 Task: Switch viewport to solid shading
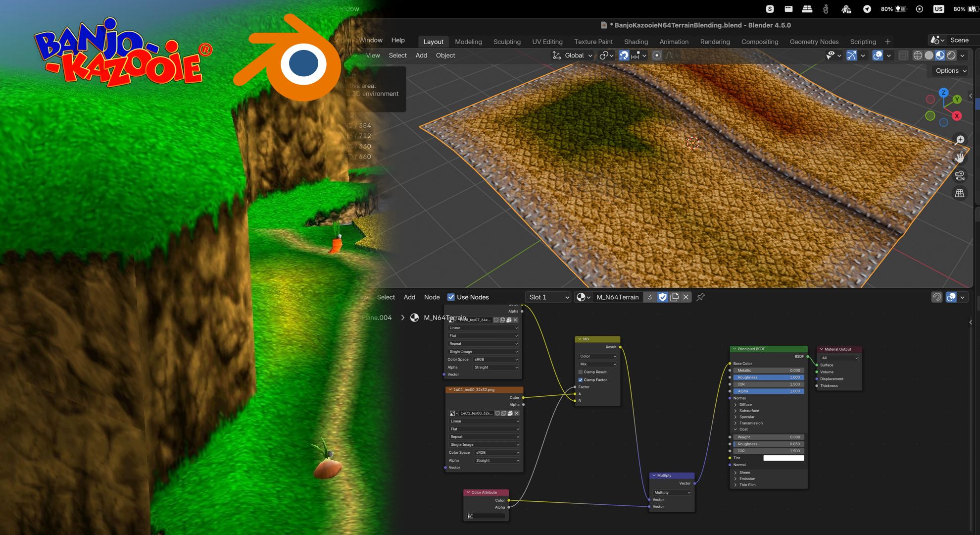click(929, 55)
